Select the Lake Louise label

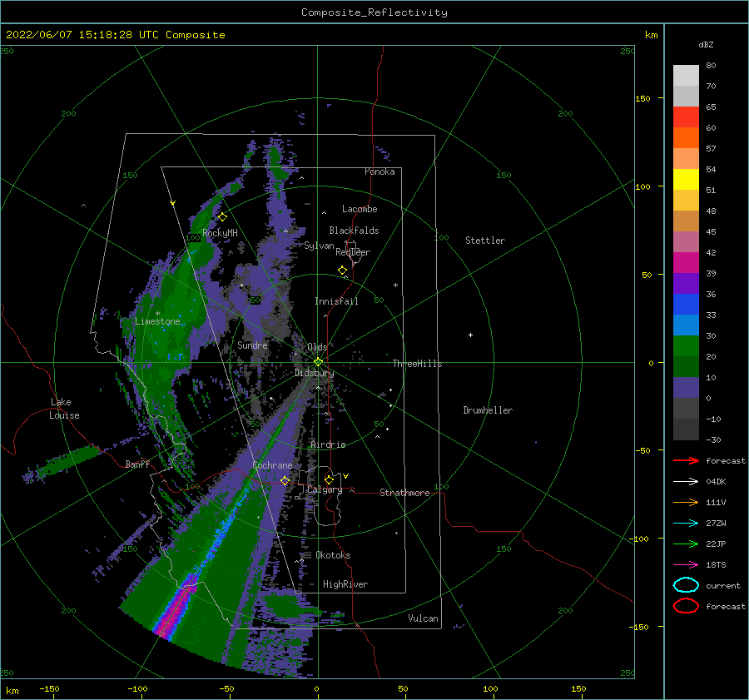(64, 409)
